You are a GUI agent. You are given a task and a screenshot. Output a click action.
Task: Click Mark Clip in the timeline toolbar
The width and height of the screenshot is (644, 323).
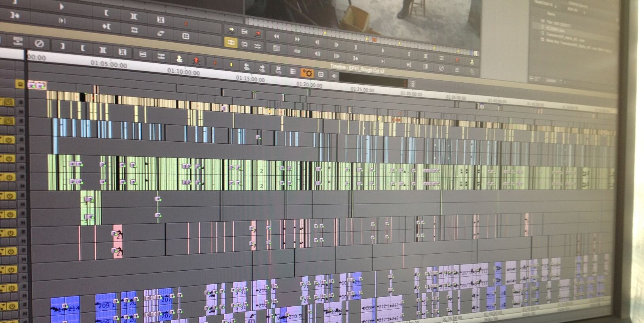tap(102, 50)
